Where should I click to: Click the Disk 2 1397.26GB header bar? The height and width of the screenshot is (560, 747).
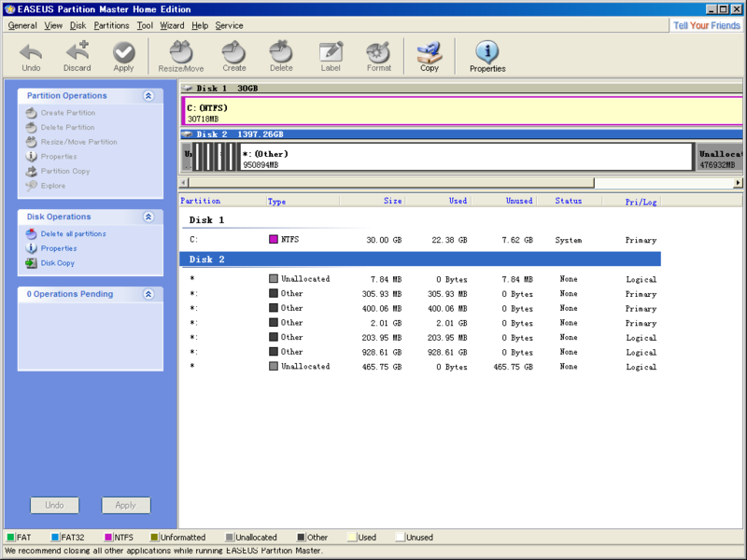tap(461, 134)
